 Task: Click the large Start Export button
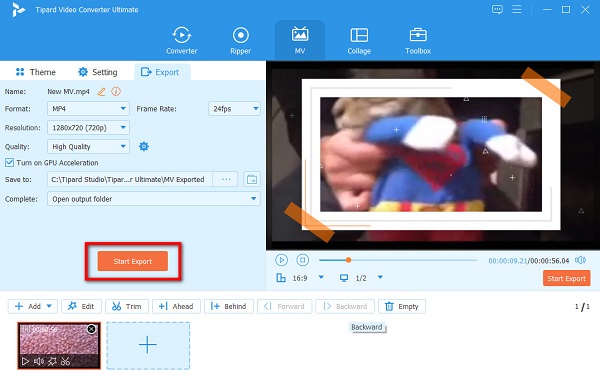133,261
